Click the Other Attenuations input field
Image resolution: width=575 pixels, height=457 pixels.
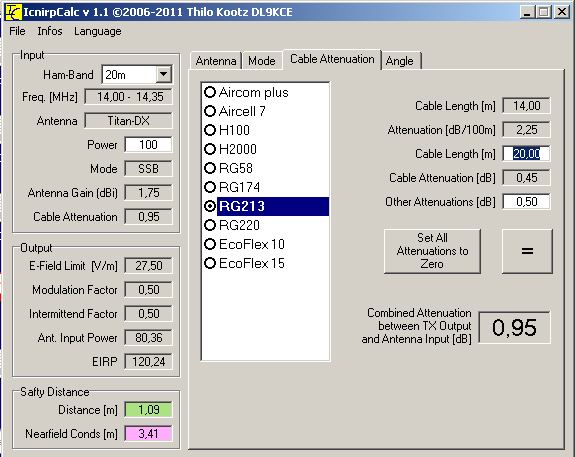point(526,201)
